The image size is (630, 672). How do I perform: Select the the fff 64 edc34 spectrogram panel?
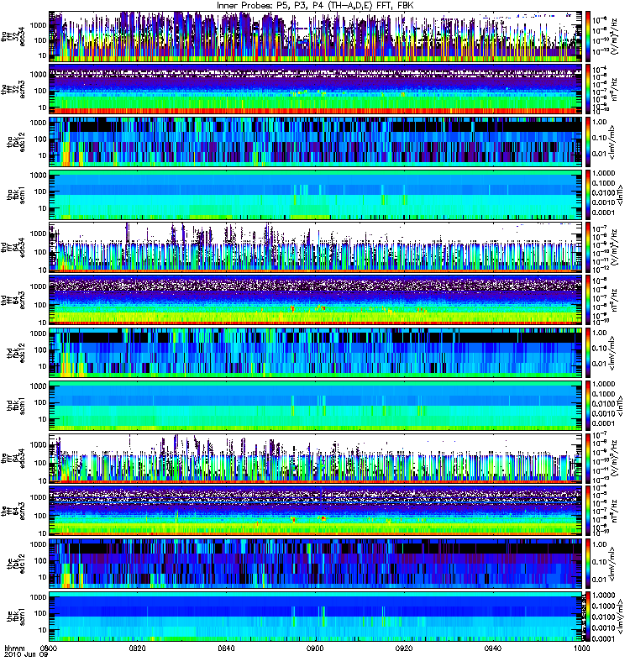(x=316, y=459)
